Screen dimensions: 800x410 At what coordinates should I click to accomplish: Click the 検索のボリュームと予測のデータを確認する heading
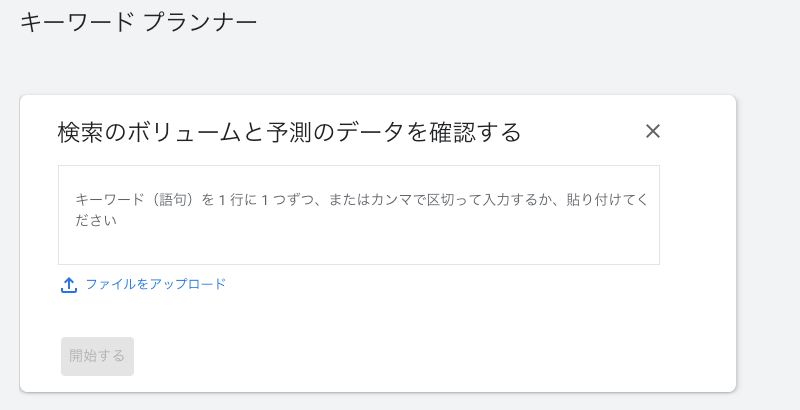(289, 132)
